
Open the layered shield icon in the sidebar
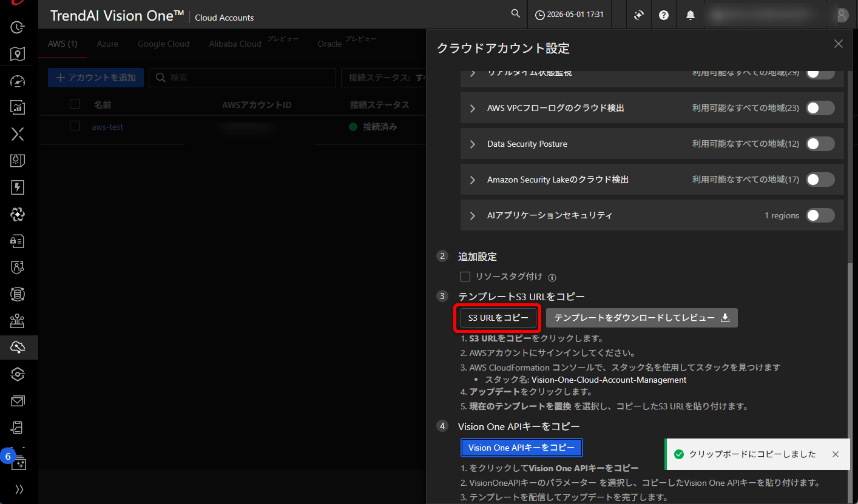click(18, 374)
